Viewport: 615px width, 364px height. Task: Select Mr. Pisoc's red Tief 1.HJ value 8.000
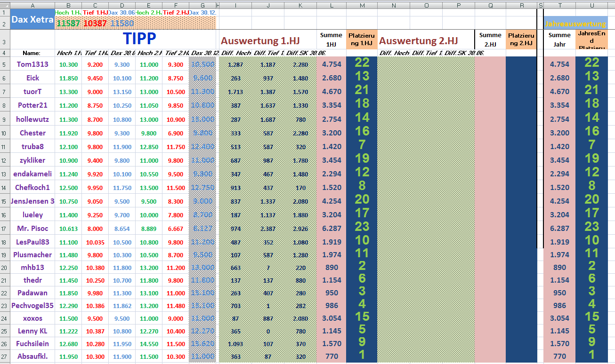pyautogui.click(x=95, y=229)
